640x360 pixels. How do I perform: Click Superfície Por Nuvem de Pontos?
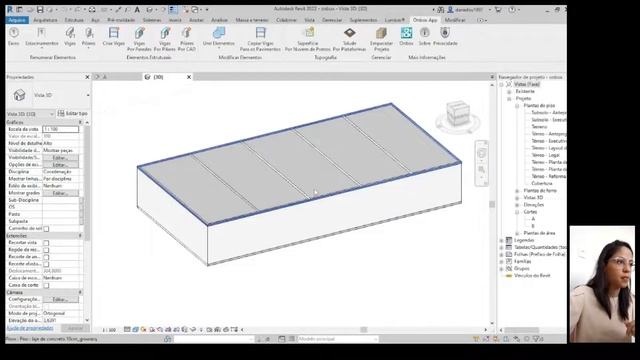click(x=308, y=39)
